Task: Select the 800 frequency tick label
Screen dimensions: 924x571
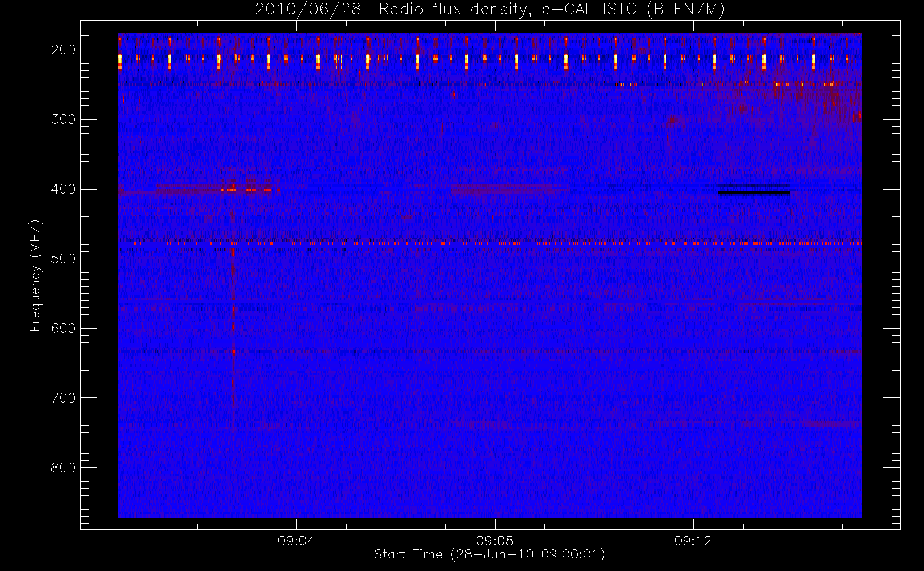Action: (x=63, y=468)
